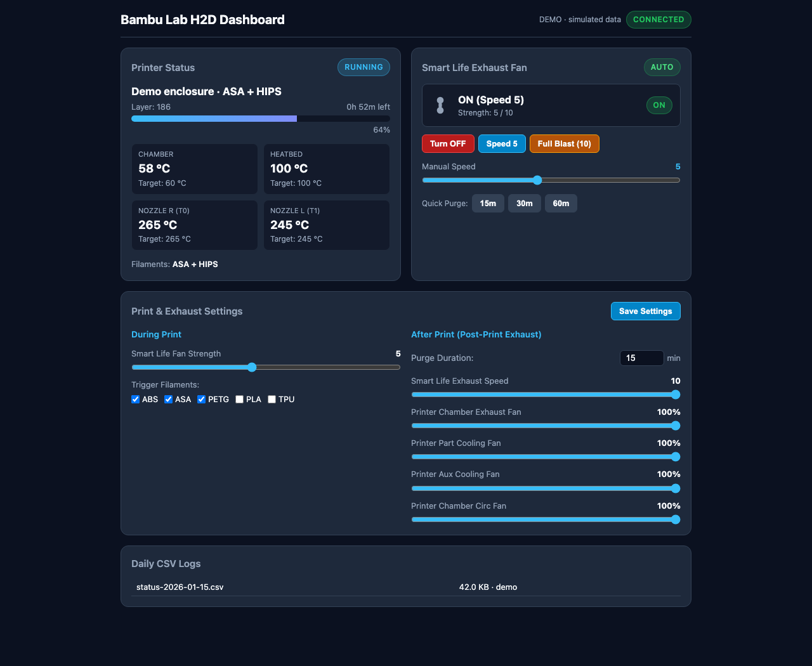Start a 30m quick purge
The height and width of the screenshot is (666, 812).
click(x=525, y=203)
